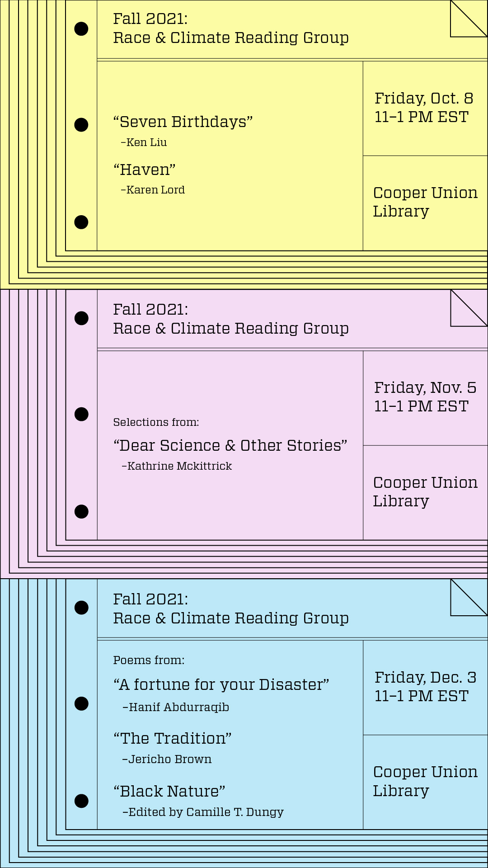Click the top punch hole on yellow card
Screen dimensions: 488x868
[x=81, y=28]
